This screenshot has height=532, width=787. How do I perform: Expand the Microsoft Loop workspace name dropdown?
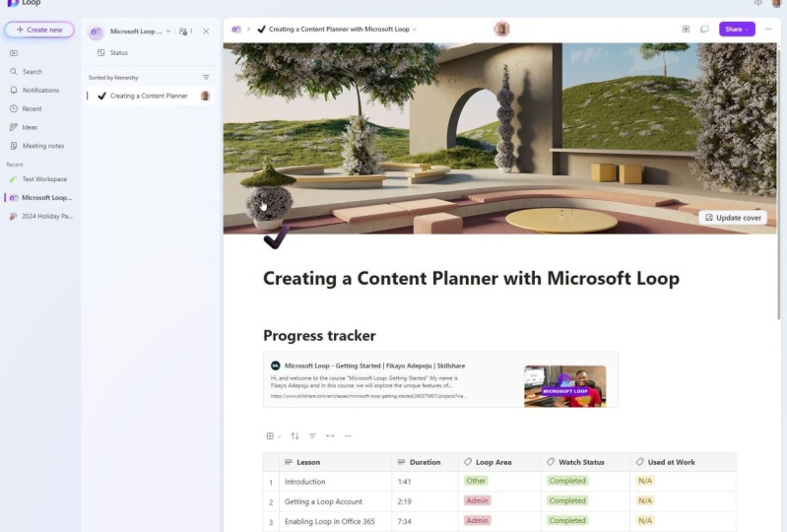[168, 32]
